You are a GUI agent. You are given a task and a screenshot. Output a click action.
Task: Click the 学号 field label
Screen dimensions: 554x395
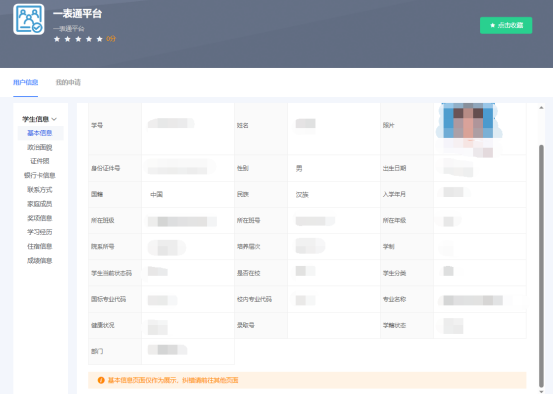[x=97, y=125]
